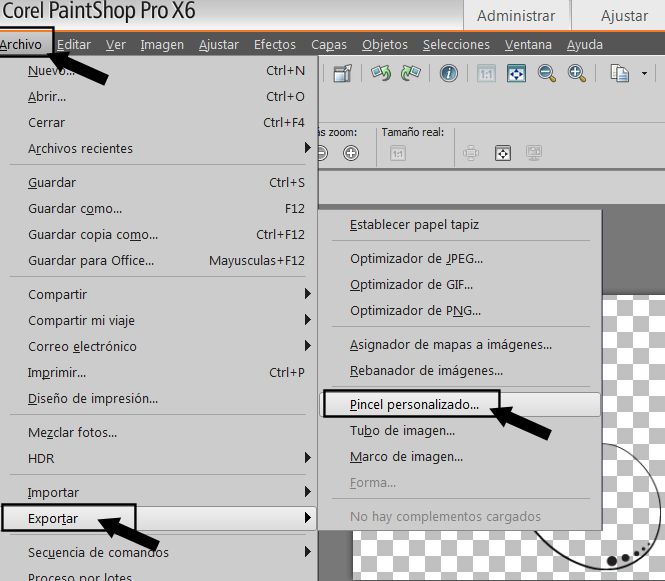Select Pincel personalizado... export option
The image size is (665, 581).
(x=461, y=405)
